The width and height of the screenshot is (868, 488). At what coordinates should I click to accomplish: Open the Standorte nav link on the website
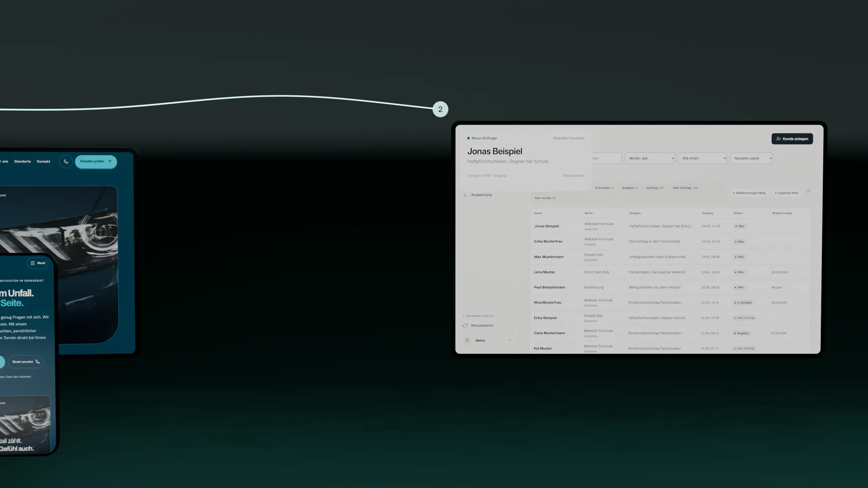22,161
